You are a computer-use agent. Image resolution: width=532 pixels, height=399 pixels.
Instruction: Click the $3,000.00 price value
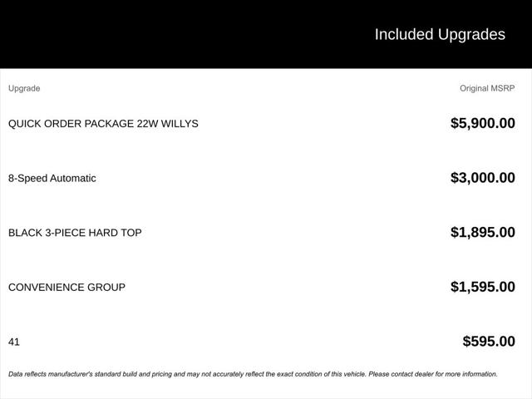pyautogui.click(x=483, y=178)
